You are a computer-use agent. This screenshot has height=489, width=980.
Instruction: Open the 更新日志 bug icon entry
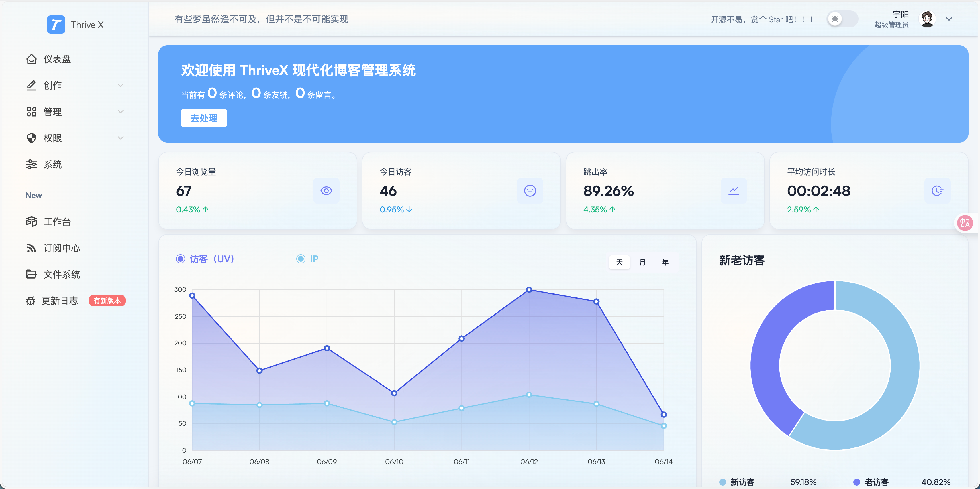pyautogui.click(x=30, y=301)
